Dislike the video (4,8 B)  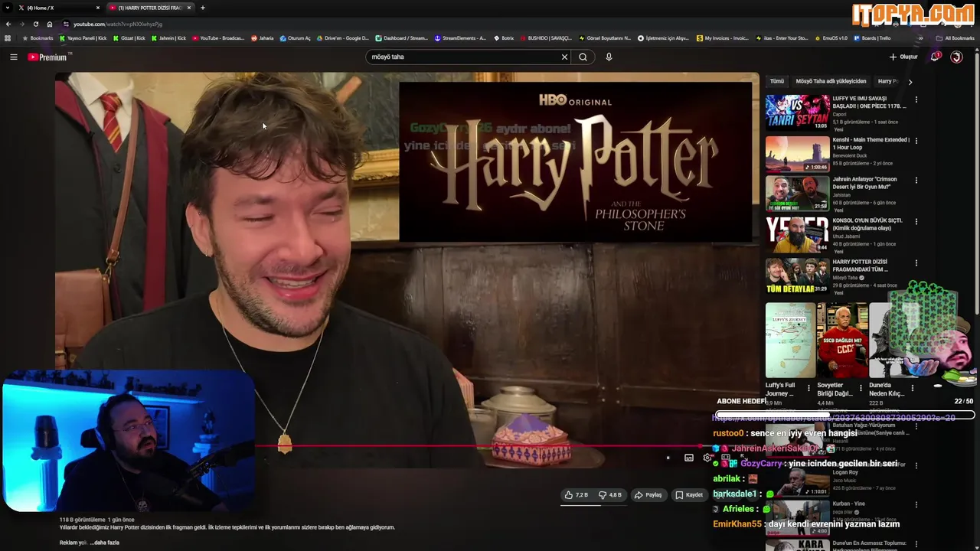pyautogui.click(x=610, y=495)
